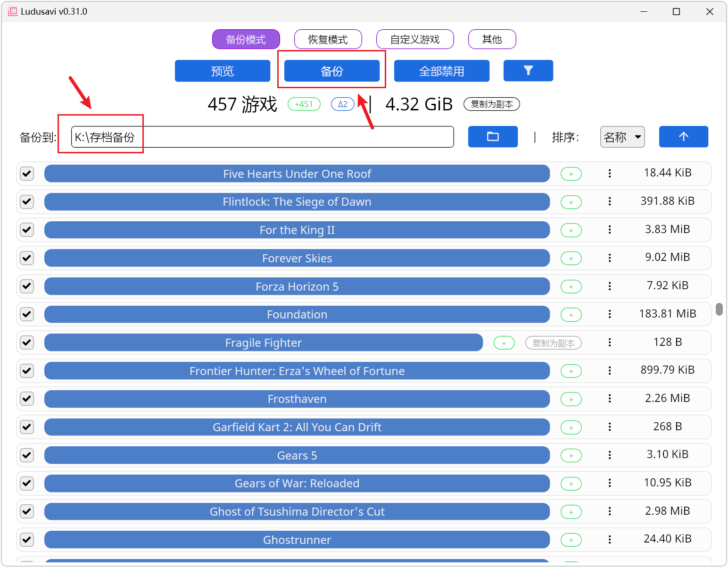The height and width of the screenshot is (568, 728).
Task: Click the green plus badge on Fragile Fighter
Action: (x=504, y=343)
